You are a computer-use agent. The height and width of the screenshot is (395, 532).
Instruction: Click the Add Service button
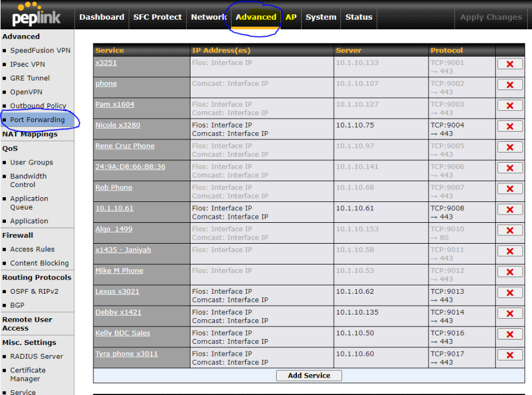pyautogui.click(x=308, y=375)
